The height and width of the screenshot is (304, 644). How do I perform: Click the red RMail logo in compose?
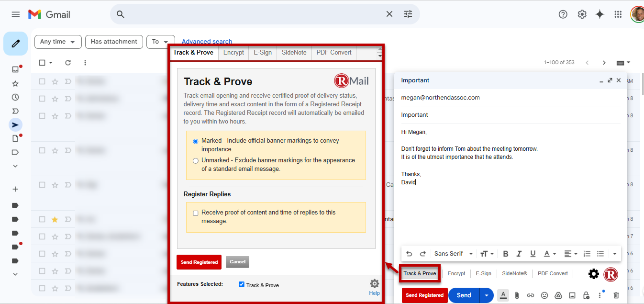click(611, 274)
